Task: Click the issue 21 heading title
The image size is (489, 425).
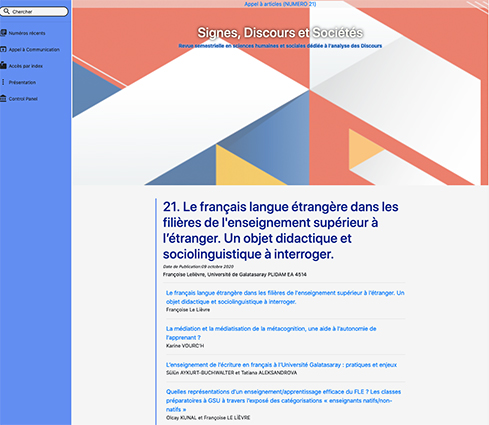Action: tap(280, 230)
